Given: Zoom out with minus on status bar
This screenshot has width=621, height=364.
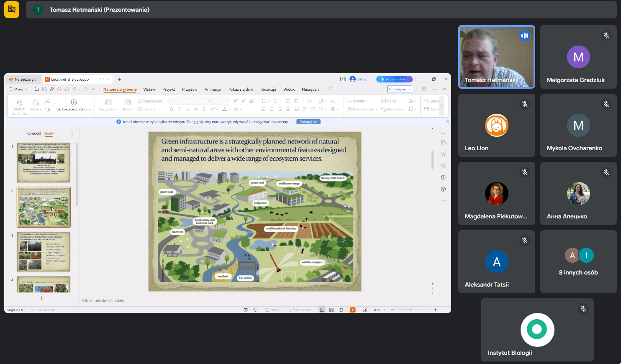Looking at the screenshot, I should (393, 310).
